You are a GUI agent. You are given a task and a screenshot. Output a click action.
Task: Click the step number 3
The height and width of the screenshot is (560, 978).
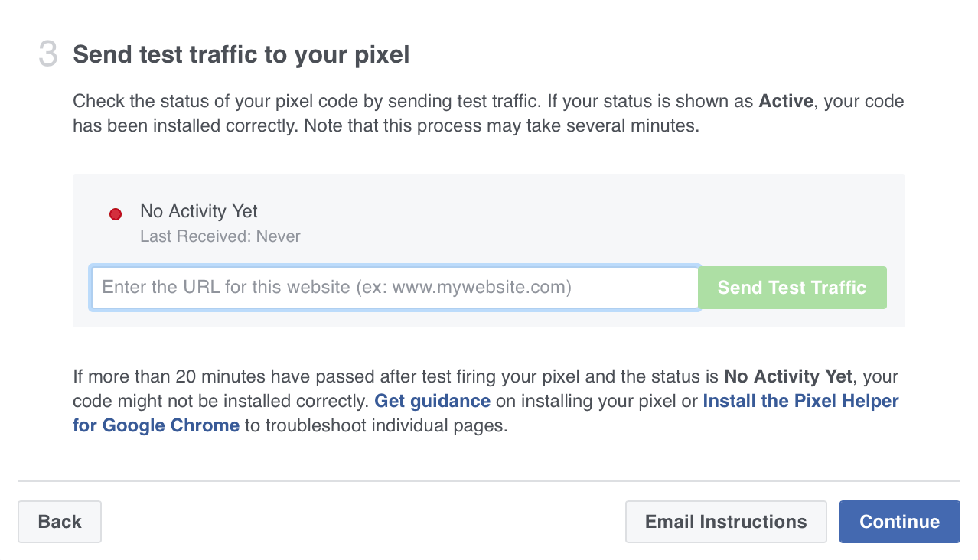47,55
